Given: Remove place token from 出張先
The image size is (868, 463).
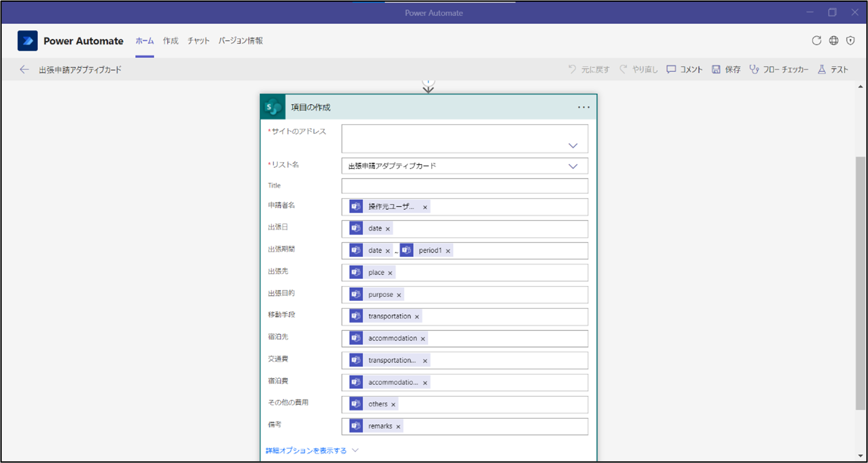Looking at the screenshot, I should pos(390,273).
